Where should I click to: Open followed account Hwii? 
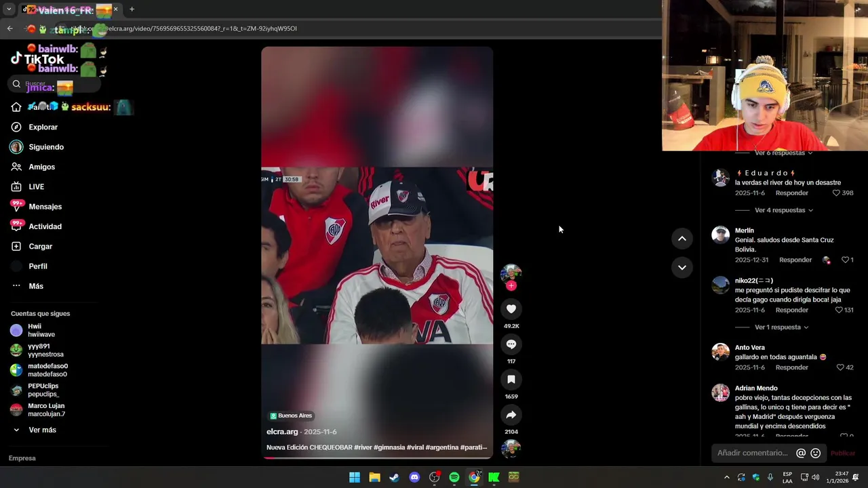point(41,330)
